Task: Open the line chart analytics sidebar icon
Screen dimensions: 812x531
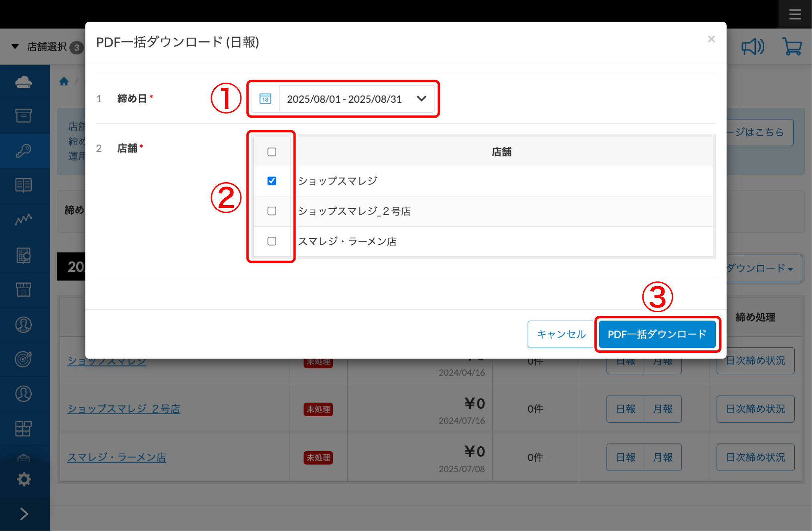Action: pyautogui.click(x=24, y=220)
